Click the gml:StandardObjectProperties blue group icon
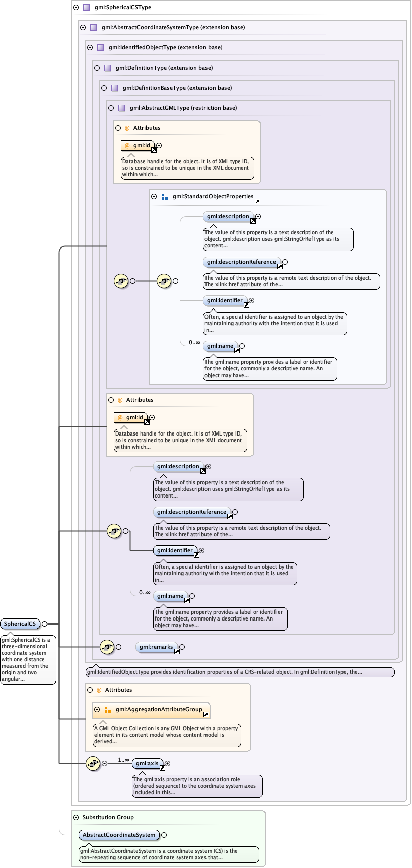Screen dimensions: 412x868 (165, 197)
